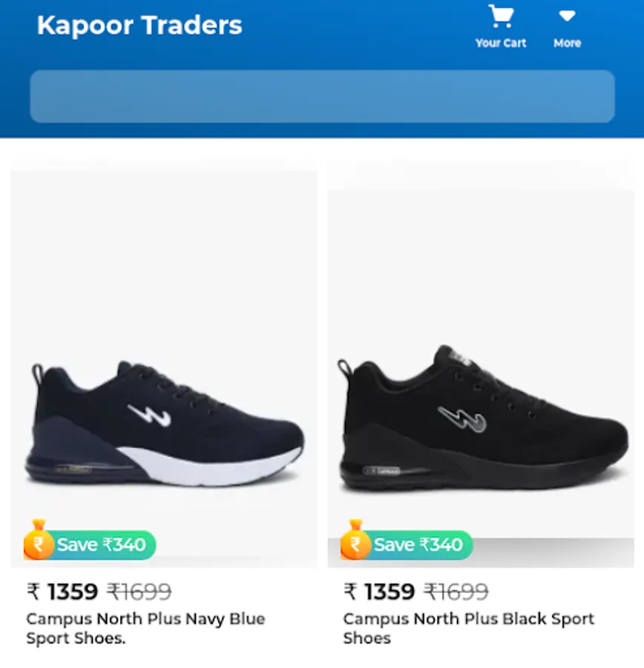This screenshot has width=644, height=668.
Task: Click the Your Cart text label
Action: (501, 43)
